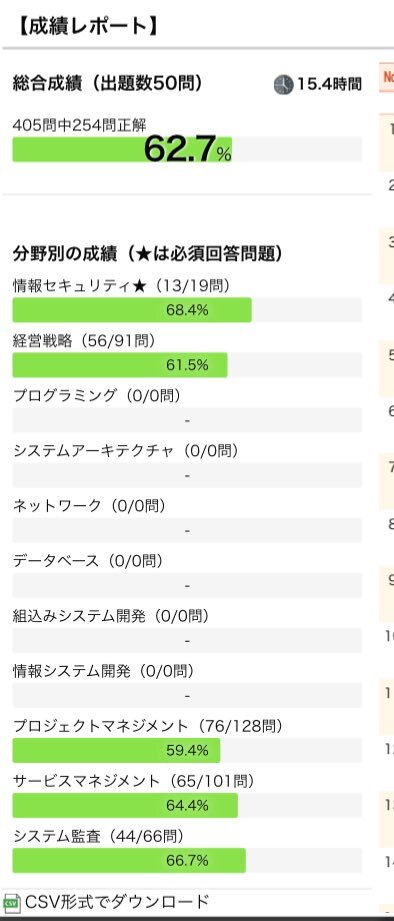Click the 成績レポート heading
This screenshot has height=921, width=394.
[x=85, y=26]
